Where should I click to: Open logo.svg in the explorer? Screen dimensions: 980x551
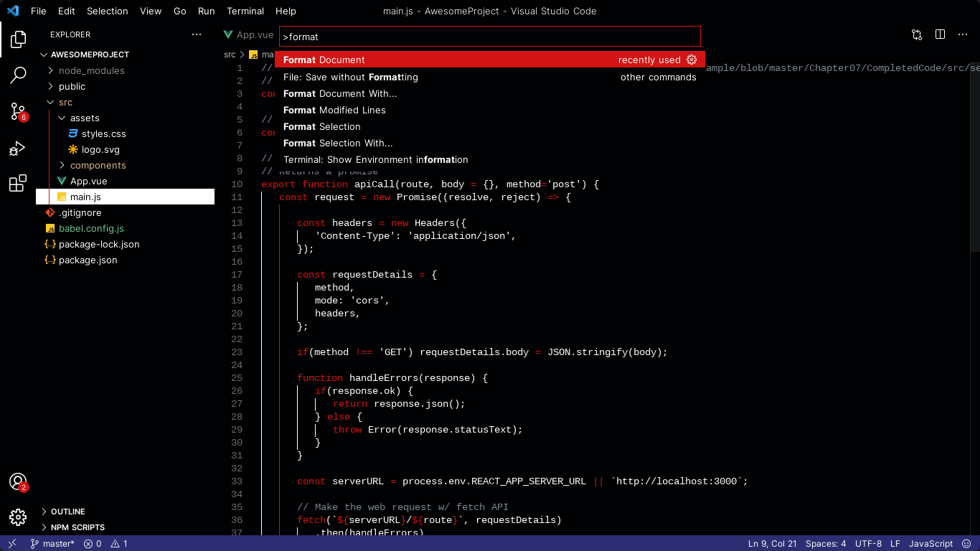click(x=126, y=149)
